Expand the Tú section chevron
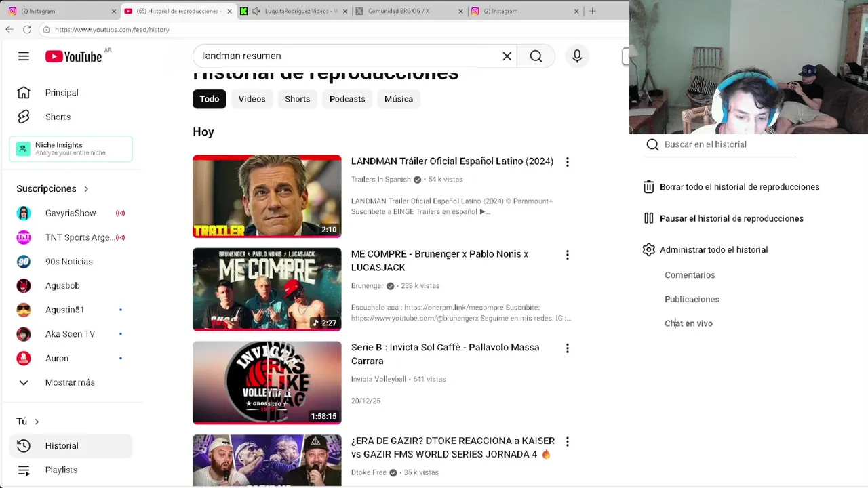The width and height of the screenshot is (868, 488). click(37, 422)
